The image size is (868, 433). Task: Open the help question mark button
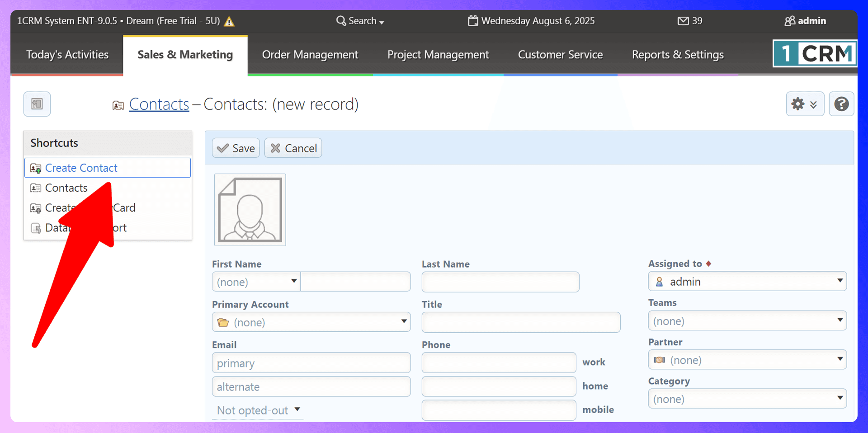click(841, 104)
